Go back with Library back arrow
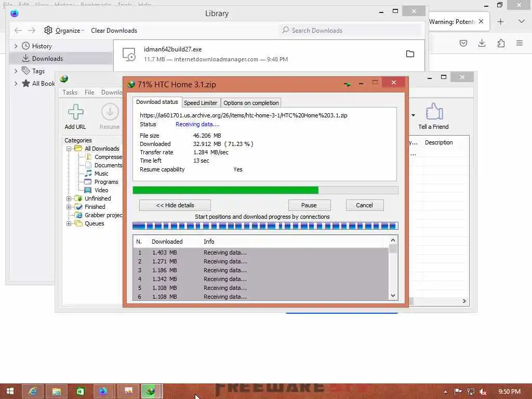Image resolution: width=532 pixels, height=399 pixels. coord(18,31)
